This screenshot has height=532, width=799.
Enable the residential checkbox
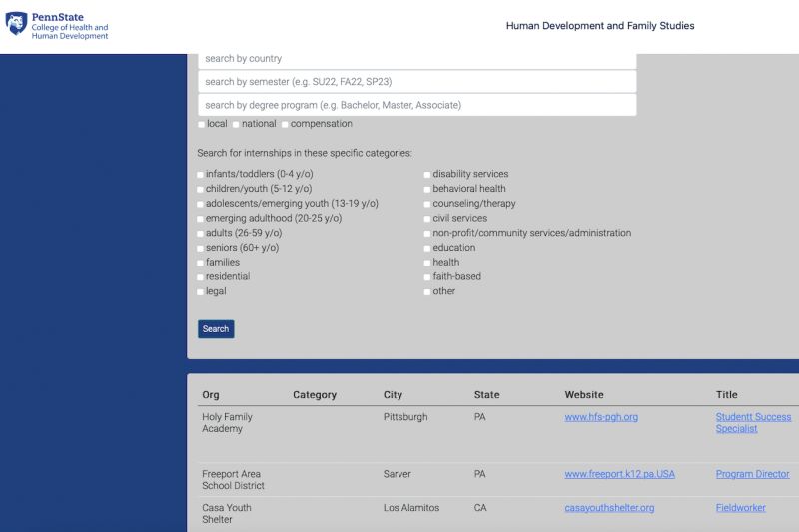pyautogui.click(x=201, y=277)
